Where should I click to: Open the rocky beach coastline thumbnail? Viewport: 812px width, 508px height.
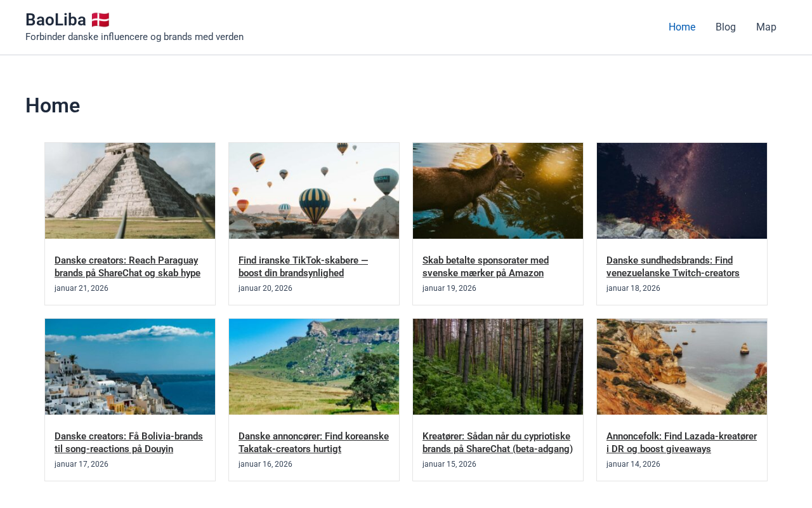[x=682, y=366]
